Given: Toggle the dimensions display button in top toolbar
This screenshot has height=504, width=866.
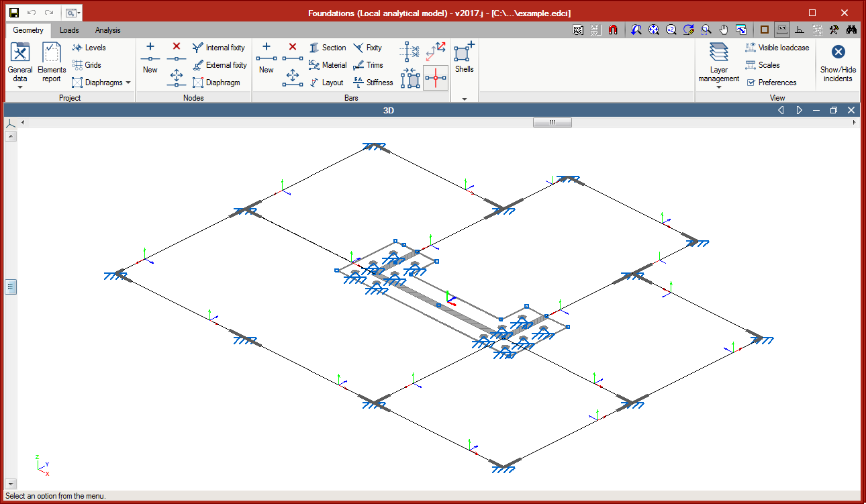Looking at the screenshot, I should (x=781, y=30).
